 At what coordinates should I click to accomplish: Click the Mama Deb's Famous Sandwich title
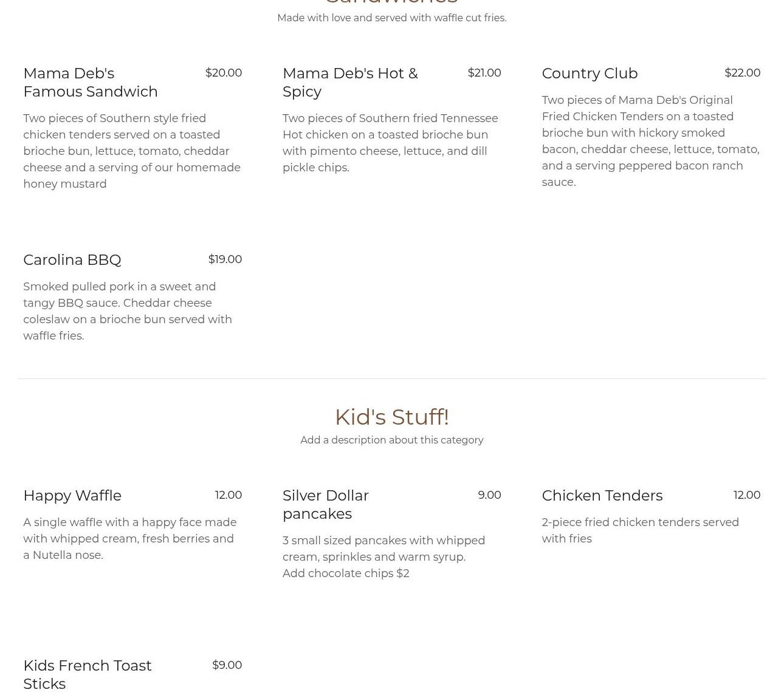[90, 82]
